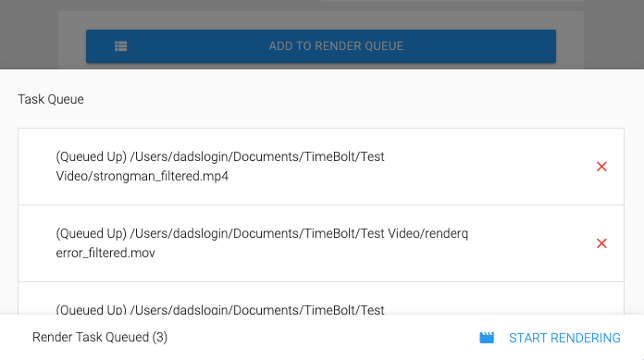Start rendering the queued tasks
644x360 pixels.
(564, 338)
